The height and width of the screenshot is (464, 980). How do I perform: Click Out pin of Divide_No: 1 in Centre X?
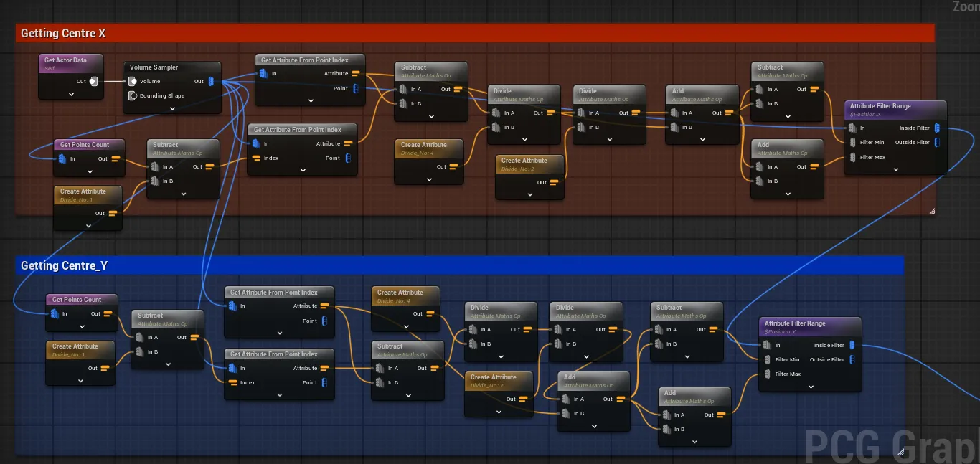(x=112, y=213)
